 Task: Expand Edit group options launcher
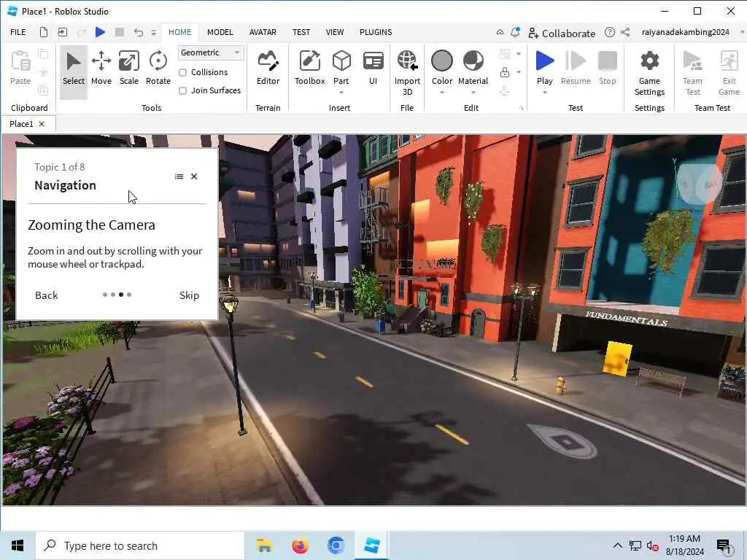[x=521, y=109]
